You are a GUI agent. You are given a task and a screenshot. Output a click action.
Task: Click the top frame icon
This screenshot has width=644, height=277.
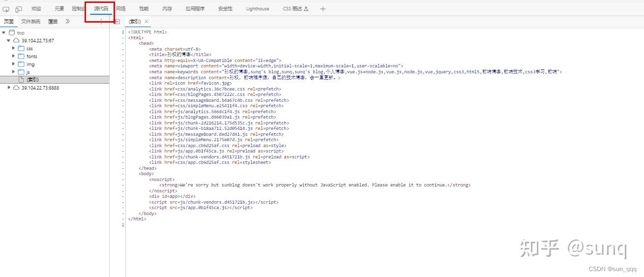tap(11, 32)
